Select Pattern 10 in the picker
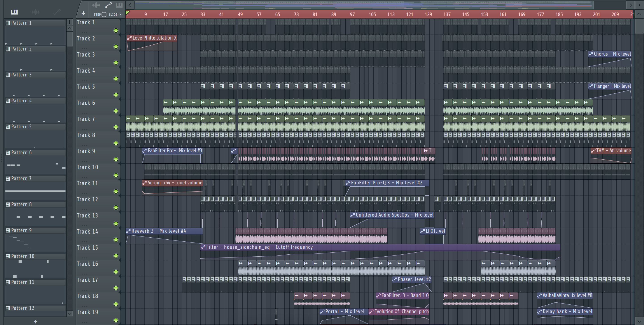This screenshot has height=325, width=644. coord(36,256)
